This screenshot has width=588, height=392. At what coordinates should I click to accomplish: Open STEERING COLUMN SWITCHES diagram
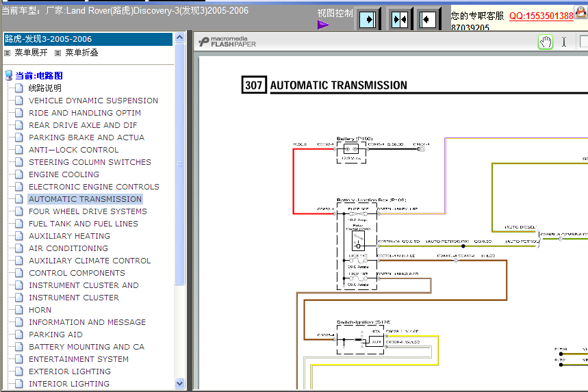click(x=90, y=162)
